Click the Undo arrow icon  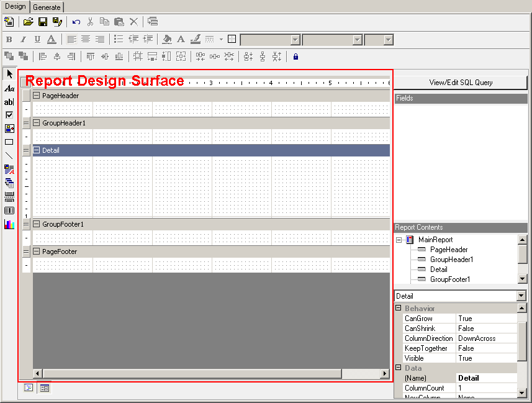pos(76,22)
